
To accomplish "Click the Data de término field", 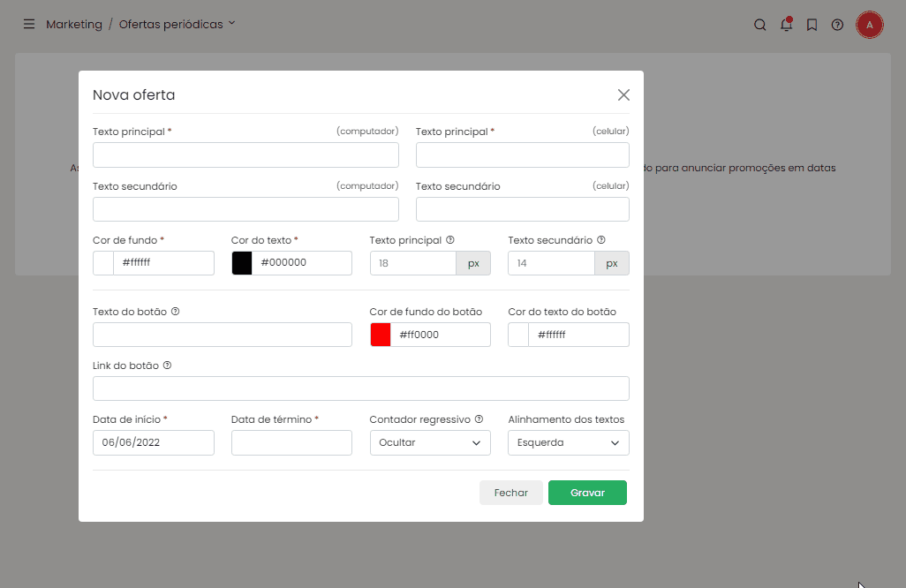I will [x=291, y=442].
